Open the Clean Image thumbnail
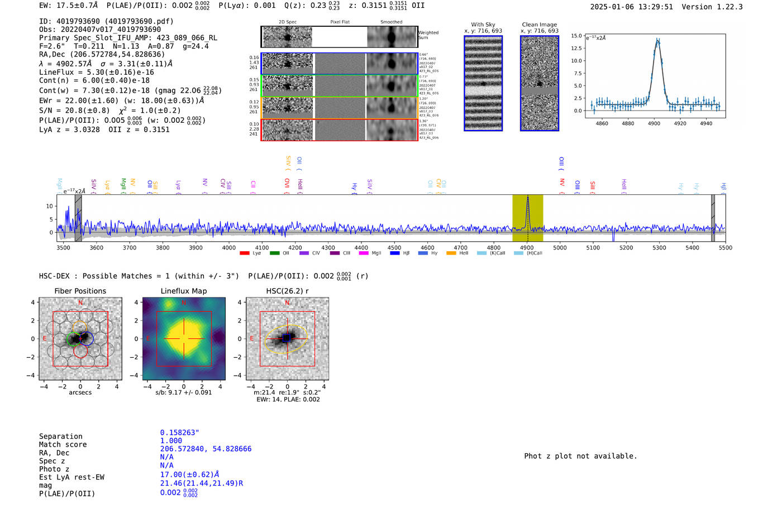The width and height of the screenshot is (782, 532). [x=540, y=83]
